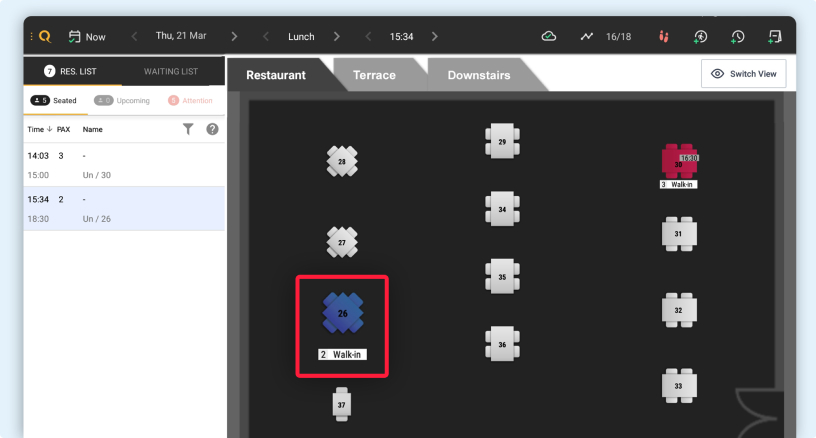816x438 pixels.
Task: Switch to the Terrace tab
Action: [374, 75]
